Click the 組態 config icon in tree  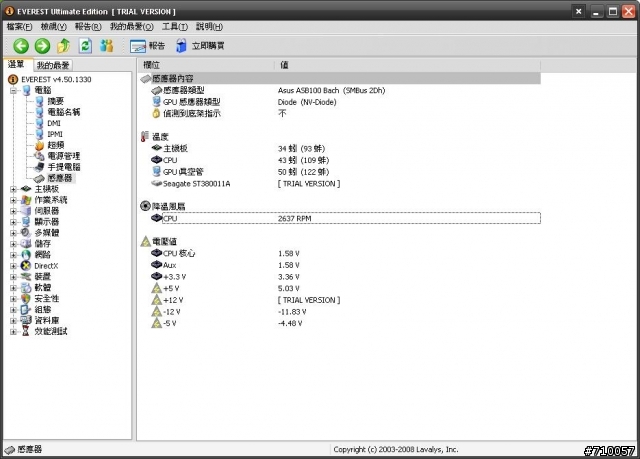point(26,310)
